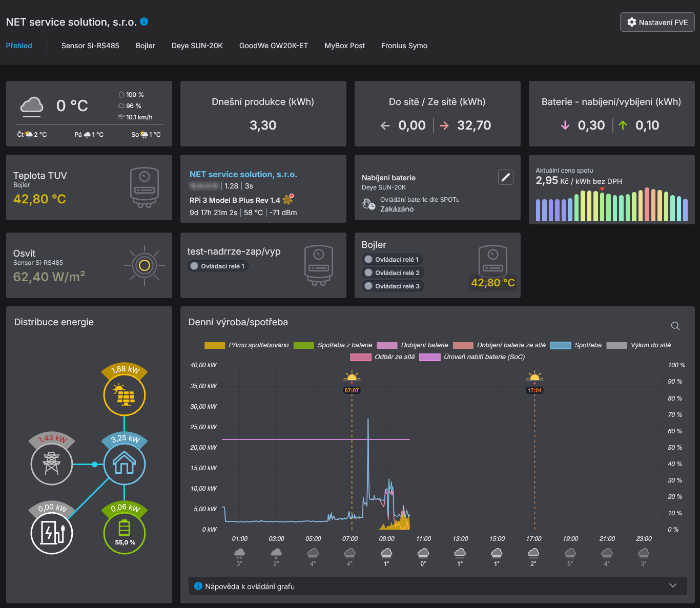Image resolution: width=700 pixels, height=608 pixels.
Task: Click the solar panel icon in energy distribution
Action: click(x=124, y=395)
